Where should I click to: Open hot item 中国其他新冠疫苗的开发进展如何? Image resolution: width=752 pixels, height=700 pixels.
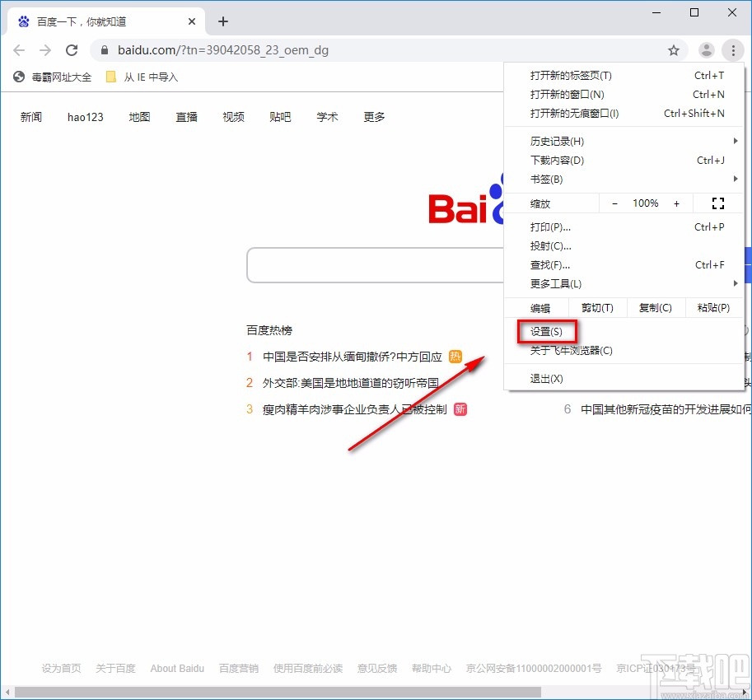[x=666, y=409]
